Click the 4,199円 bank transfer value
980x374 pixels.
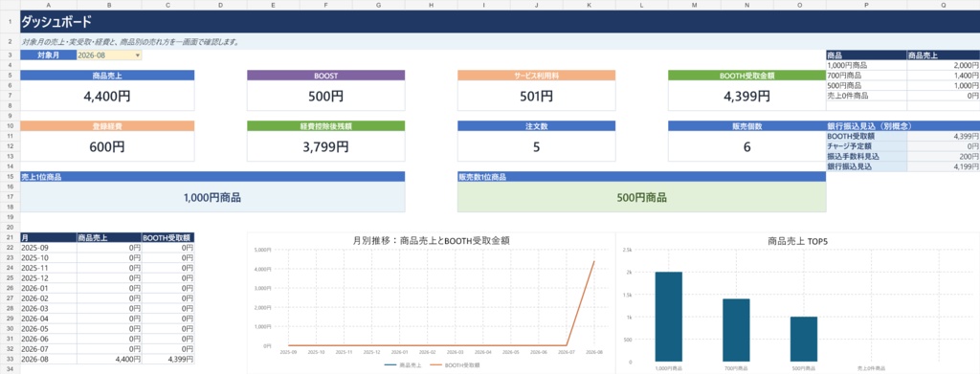(x=943, y=166)
